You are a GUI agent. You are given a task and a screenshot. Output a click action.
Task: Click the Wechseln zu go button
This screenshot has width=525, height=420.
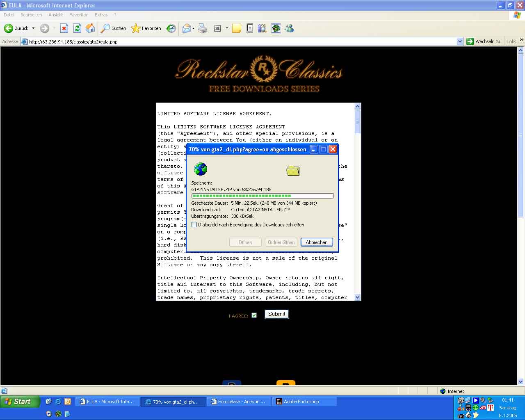point(484,41)
